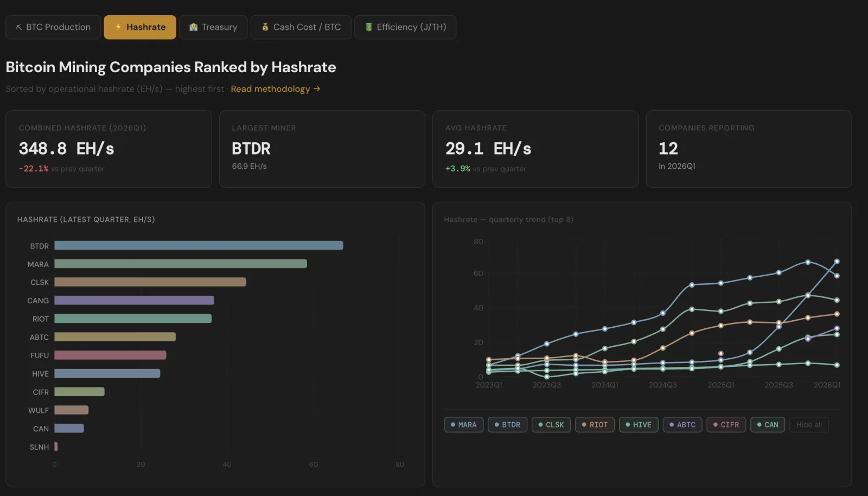Open the Cash Cost / BTC tab
This screenshot has height=496, width=868.
301,27
